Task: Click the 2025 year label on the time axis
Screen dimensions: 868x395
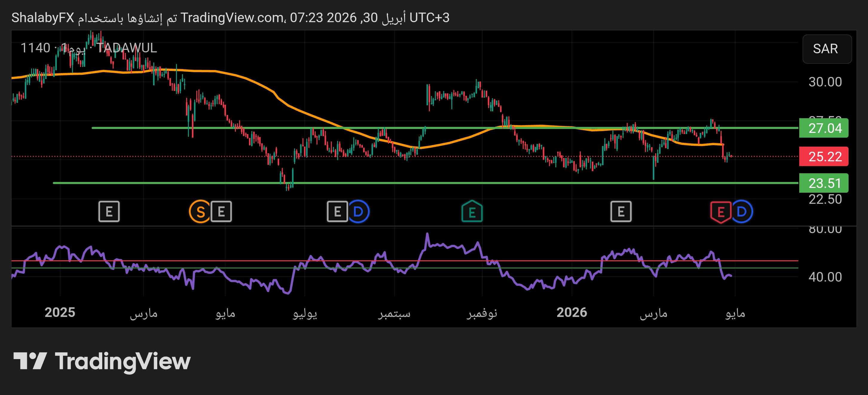Action: (x=60, y=312)
